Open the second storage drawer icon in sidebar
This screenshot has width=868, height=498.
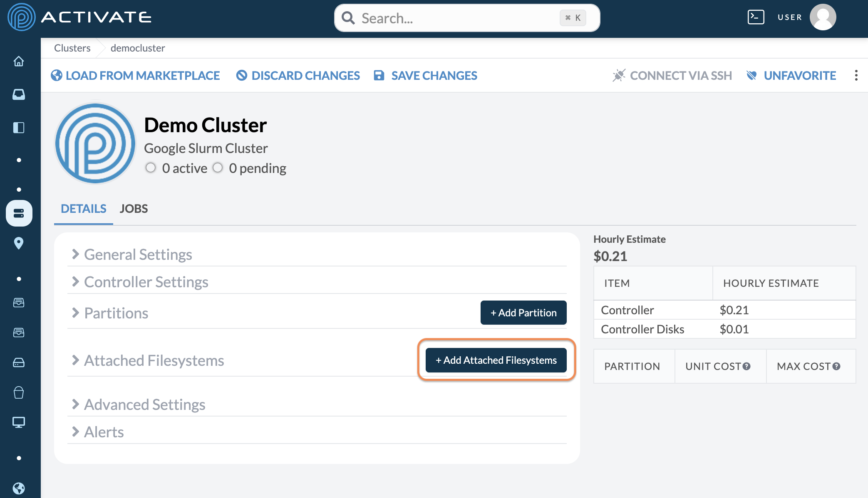pyautogui.click(x=19, y=333)
